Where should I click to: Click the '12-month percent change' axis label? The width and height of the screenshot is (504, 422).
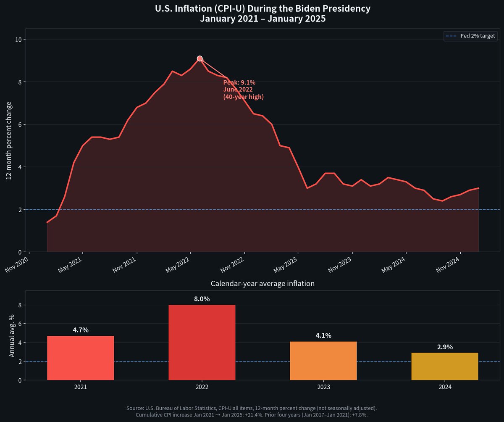9,140
